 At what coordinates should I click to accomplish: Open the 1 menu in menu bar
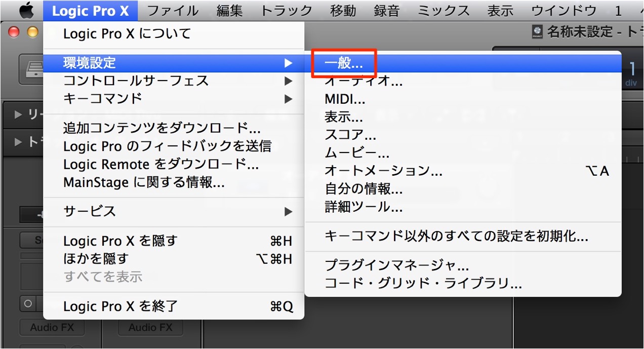[x=618, y=11]
